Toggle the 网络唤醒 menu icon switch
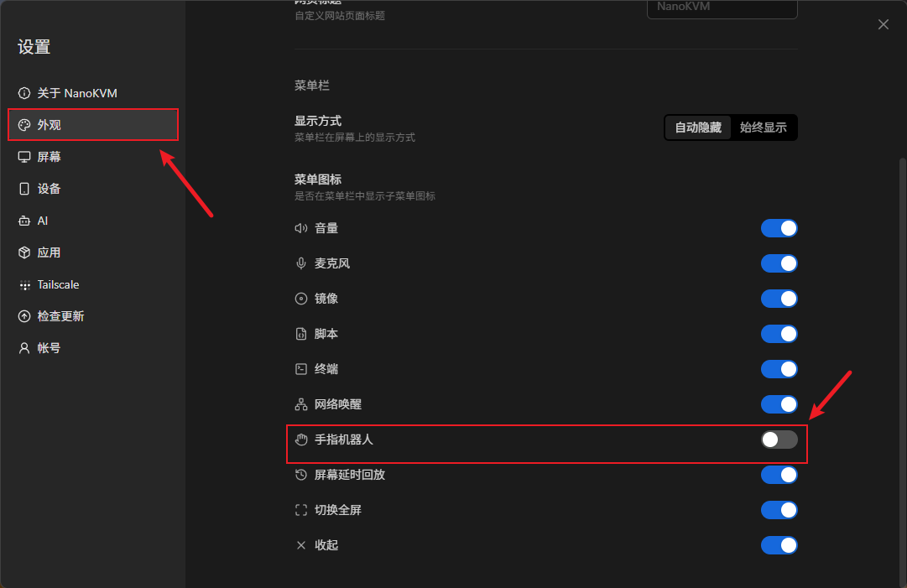The width and height of the screenshot is (907, 588). pyautogui.click(x=779, y=404)
